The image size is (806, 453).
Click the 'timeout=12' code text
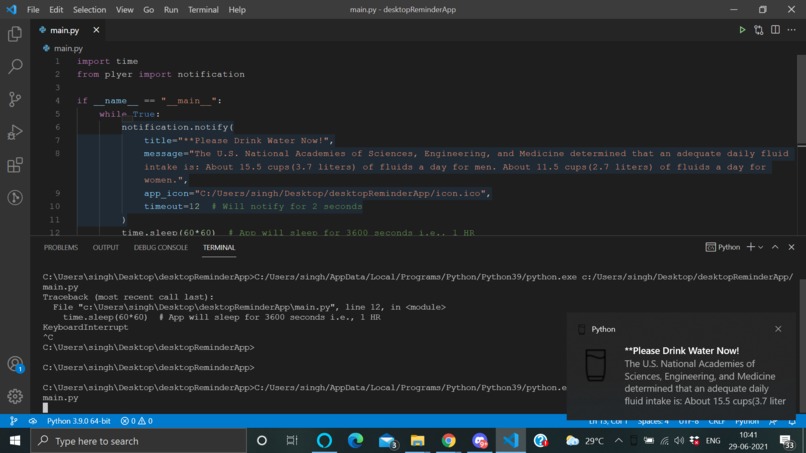[x=172, y=206]
